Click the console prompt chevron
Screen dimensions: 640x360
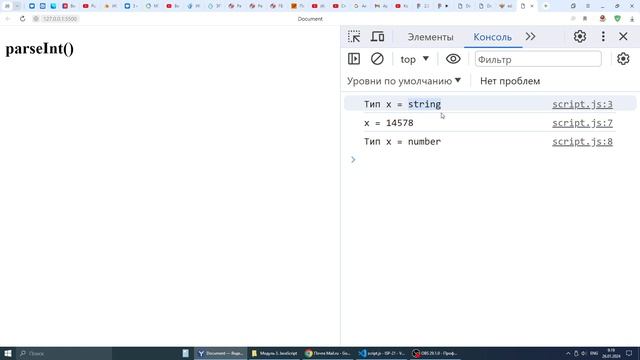353,160
